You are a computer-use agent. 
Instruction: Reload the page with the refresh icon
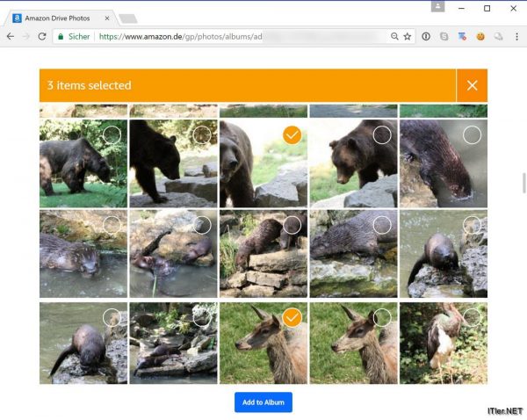pos(41,37)
